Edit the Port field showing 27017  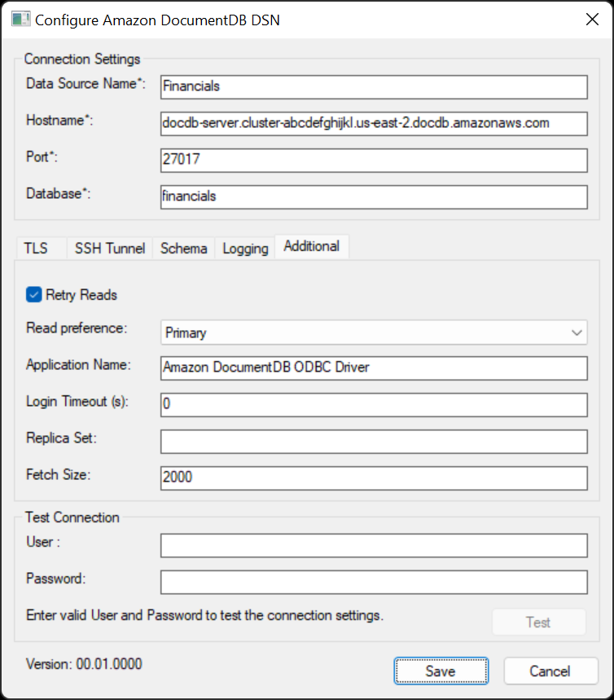click(374, 161)
